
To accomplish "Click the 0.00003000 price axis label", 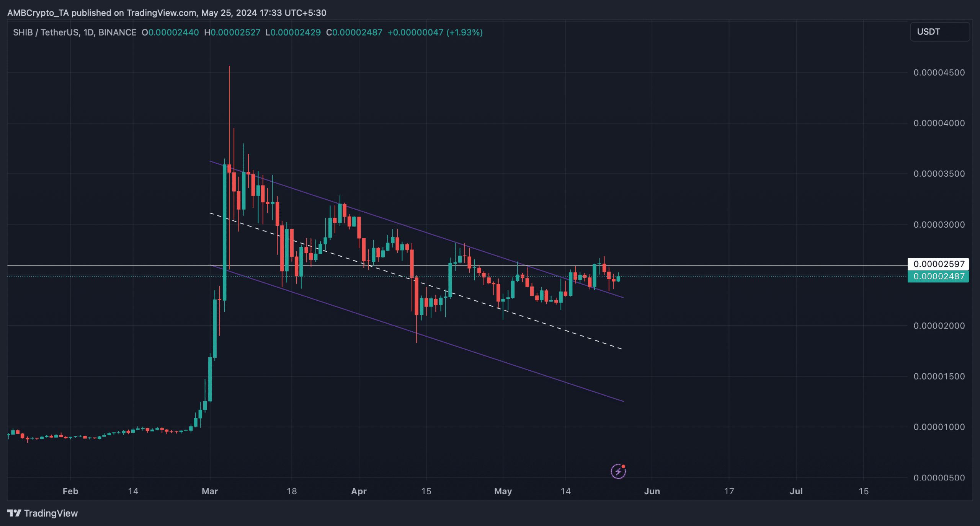I will (x=939, y=225).
